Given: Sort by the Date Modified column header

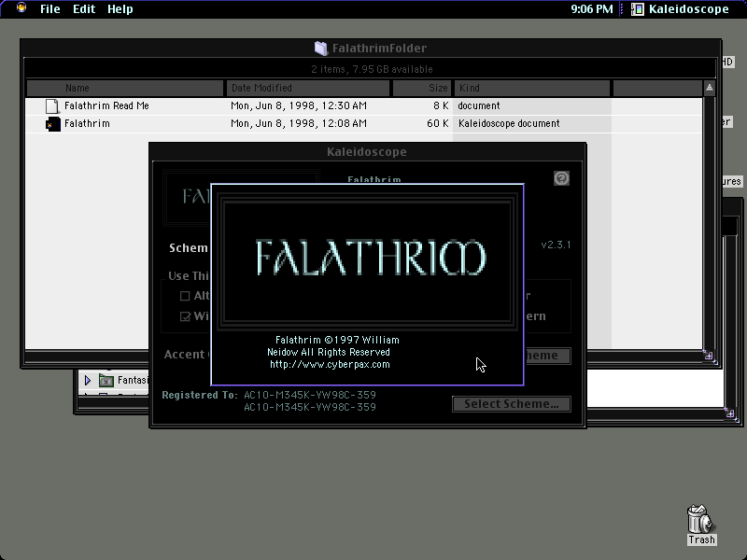Looking at the screenshot, I should (x=308, y=88).
